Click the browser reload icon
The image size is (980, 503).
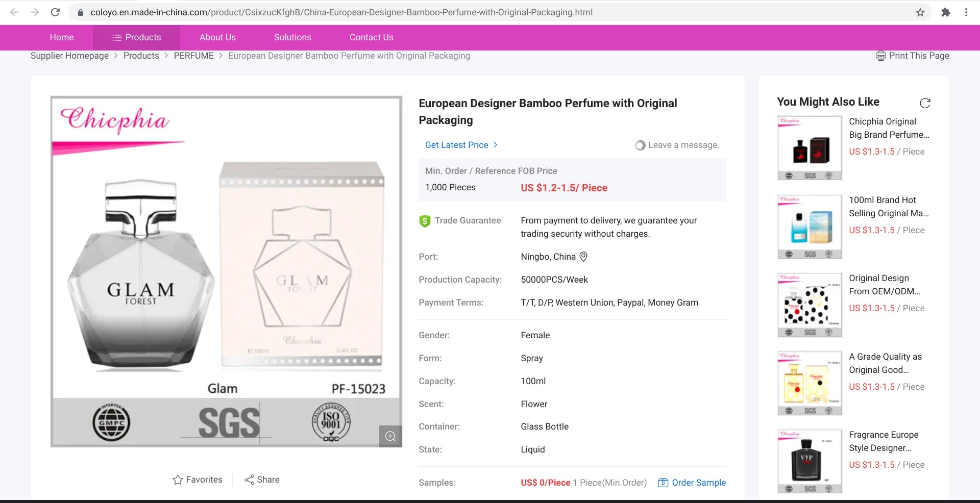55,12
